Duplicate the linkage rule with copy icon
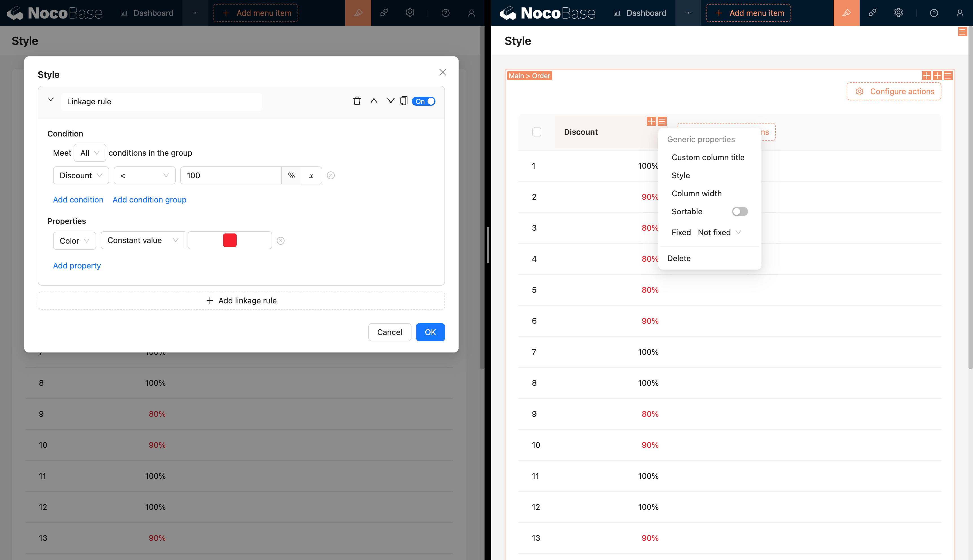The image size is (973, 560). point(403,101)
